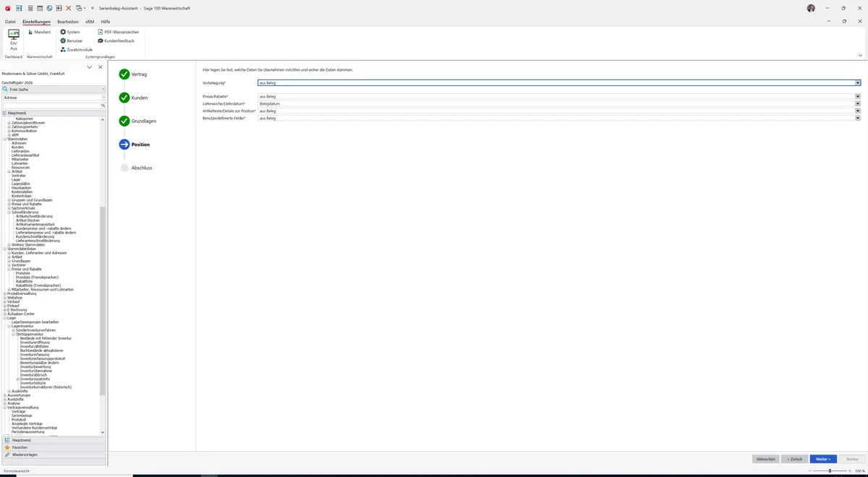This screenshot has width=868, height=477.
Task: Click the calculator icon in quick access toolbar
Action: [x=30, y=8]
